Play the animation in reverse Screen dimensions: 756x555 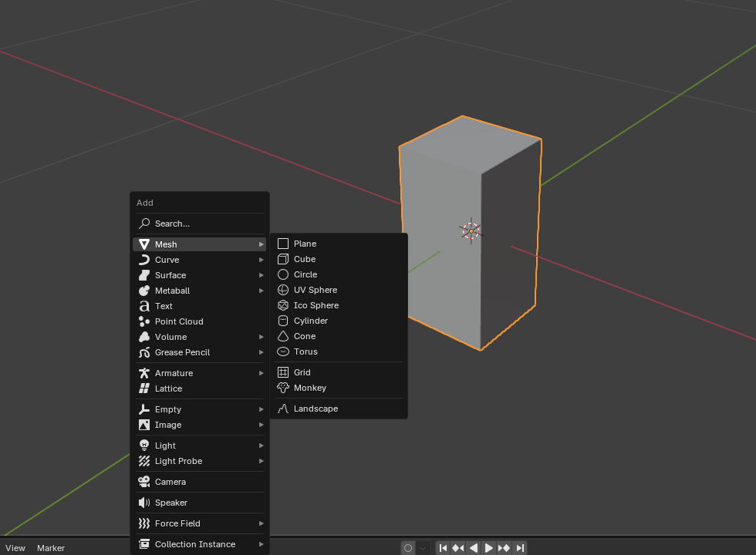(x=474, y=548)
